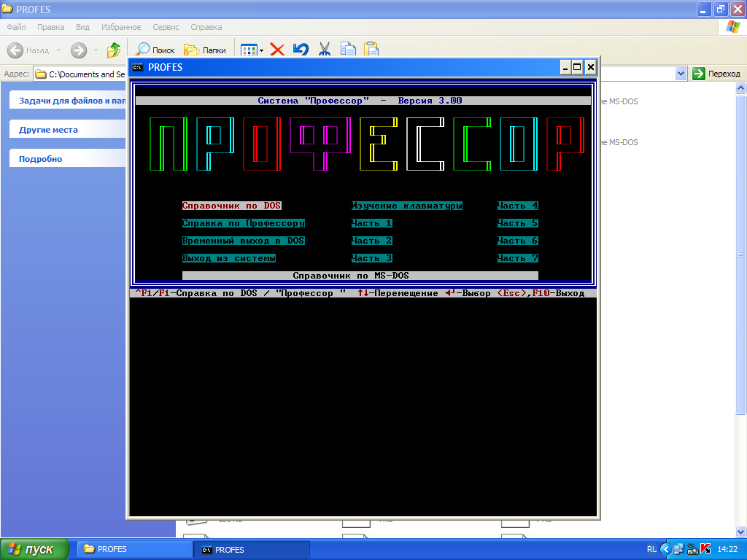The image size is (747, 560).
Task: Click the Back arrow icon in Explorer
Action: pyautogui.click(x=15, y=50)
